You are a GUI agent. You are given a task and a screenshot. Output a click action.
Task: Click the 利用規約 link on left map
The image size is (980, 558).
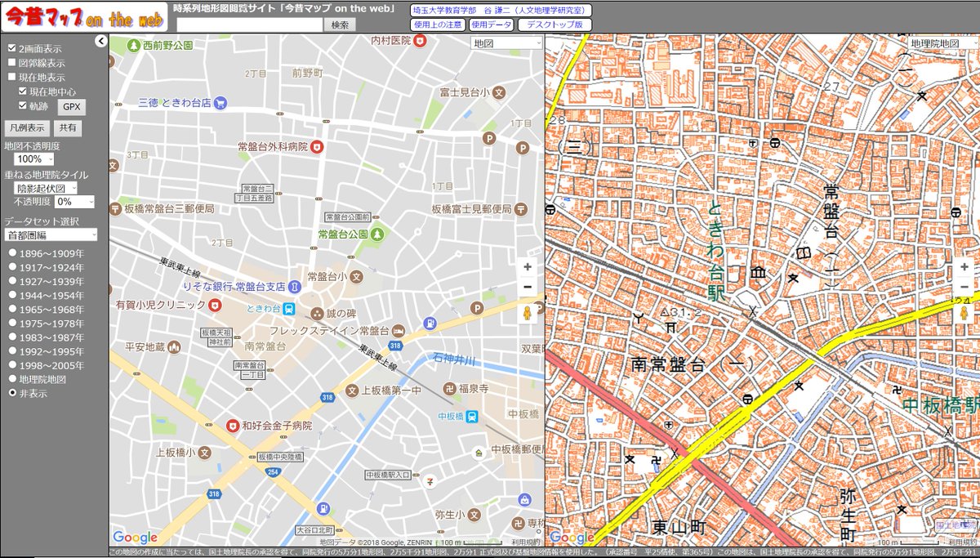point(526,542)
